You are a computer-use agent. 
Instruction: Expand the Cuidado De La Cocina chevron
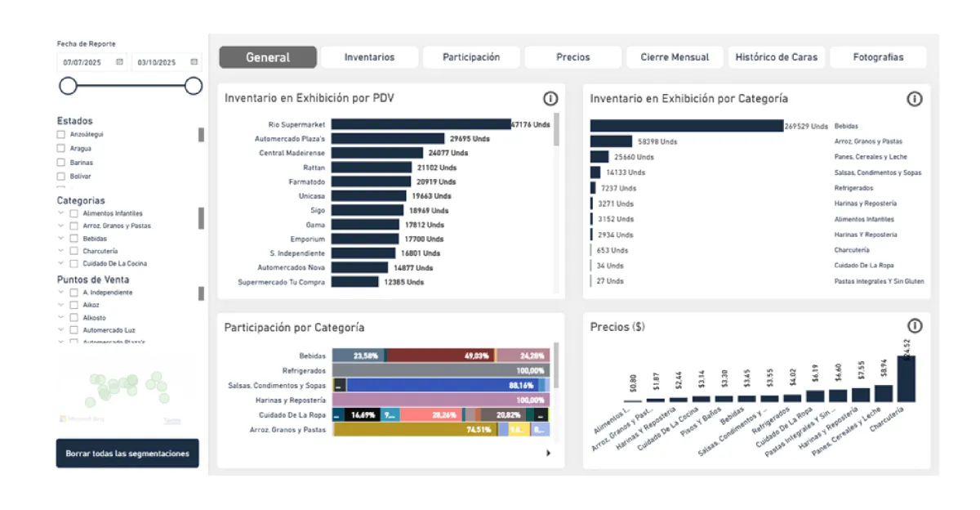point(60,264)
